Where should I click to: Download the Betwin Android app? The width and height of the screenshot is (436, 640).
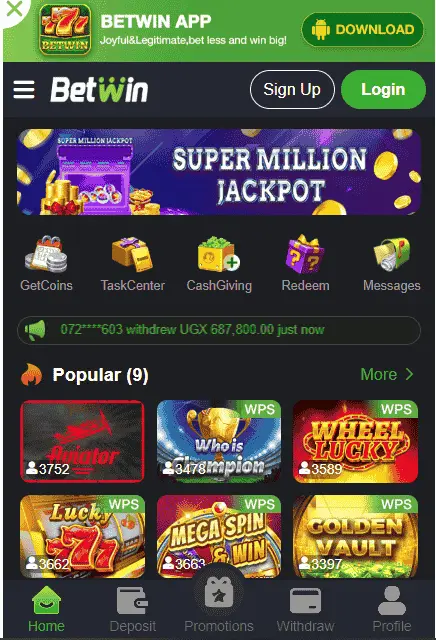pyautogui.click(x=363, y=30)
